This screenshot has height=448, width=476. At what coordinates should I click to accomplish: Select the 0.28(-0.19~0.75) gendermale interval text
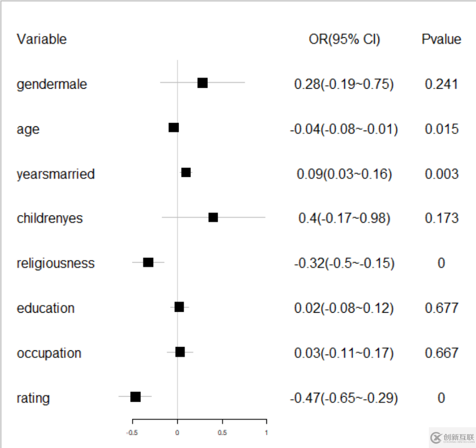(344, 84)
